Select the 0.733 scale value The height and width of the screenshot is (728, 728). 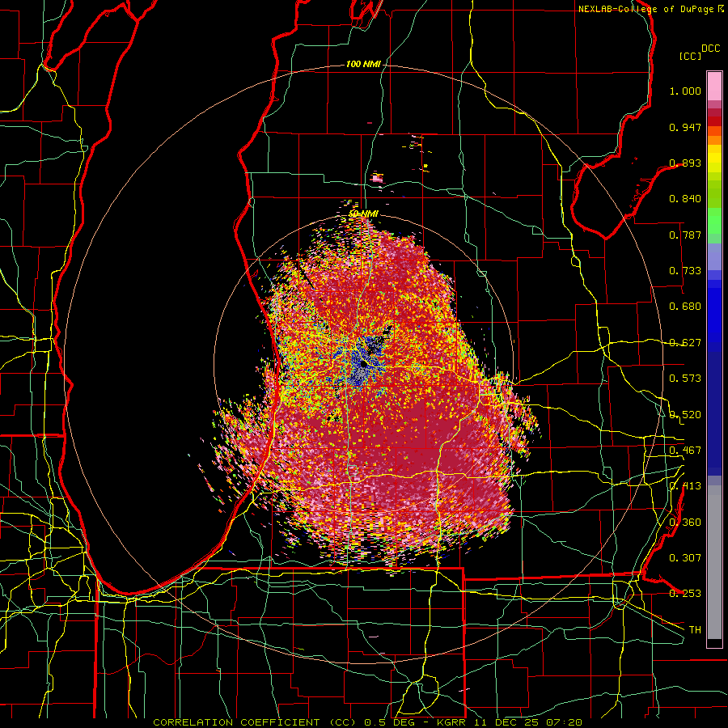685,271
